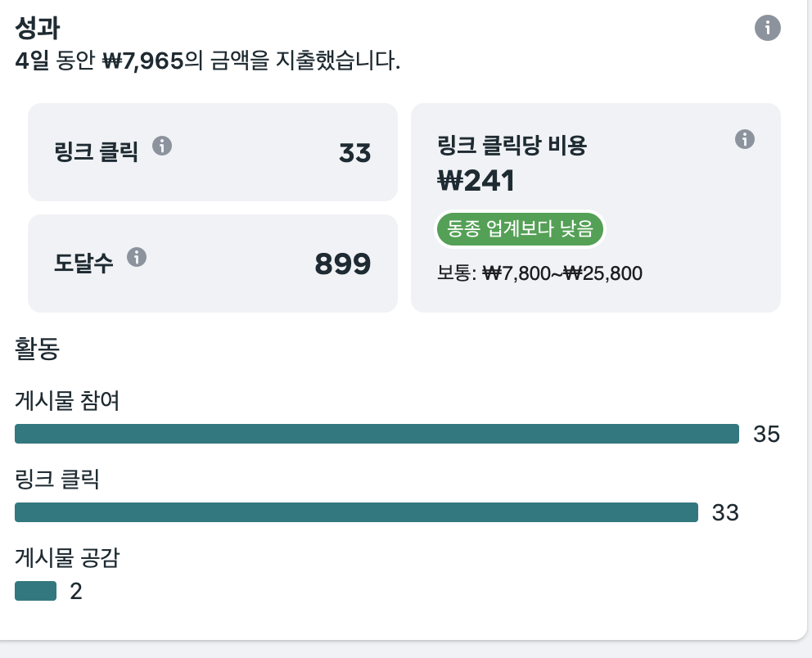Image resolution: width=812 pixels, height=658 pixels.
Task: Click the 링크 클릭 activity bar
Action: [x=356, y=512]
